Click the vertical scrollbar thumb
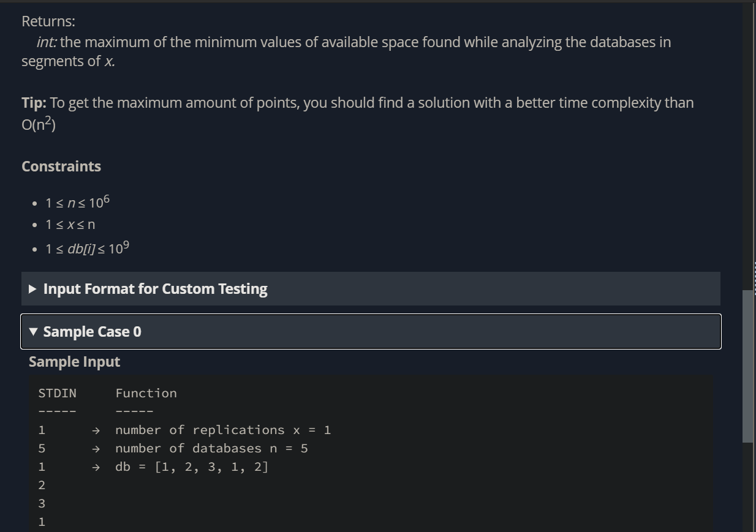The image size is (756, 532). point(748,365)
